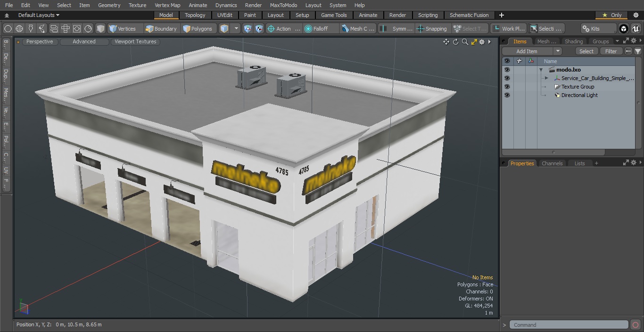Open the Symmetry menu
This screenshot has width=644, height=332.
[396, 29]
